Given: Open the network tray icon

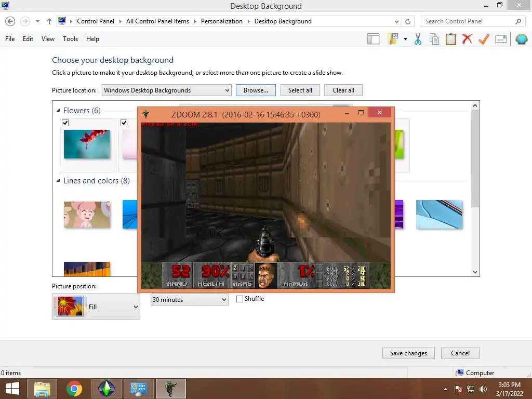Looking at the screenshot, I should coord(471,389).
